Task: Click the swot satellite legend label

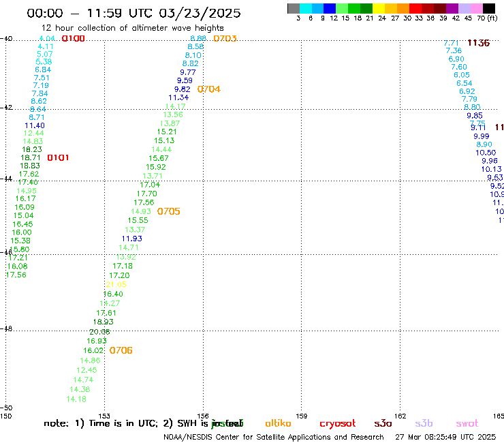Action: pos(467,424)
